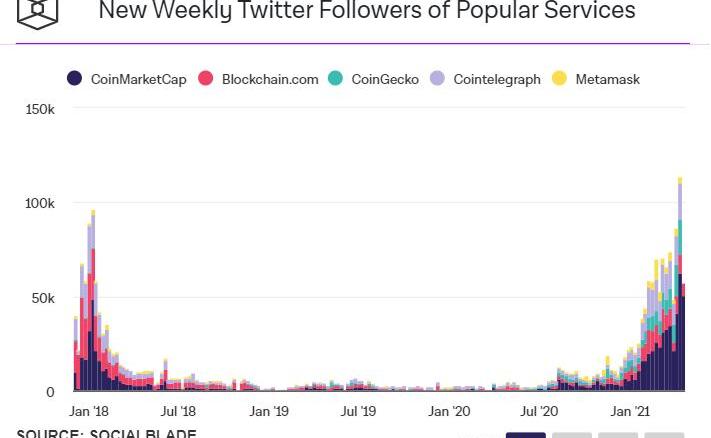Hide Blockchain.com series via legend label
Screen dimensions: 711x438
point(270,79)
